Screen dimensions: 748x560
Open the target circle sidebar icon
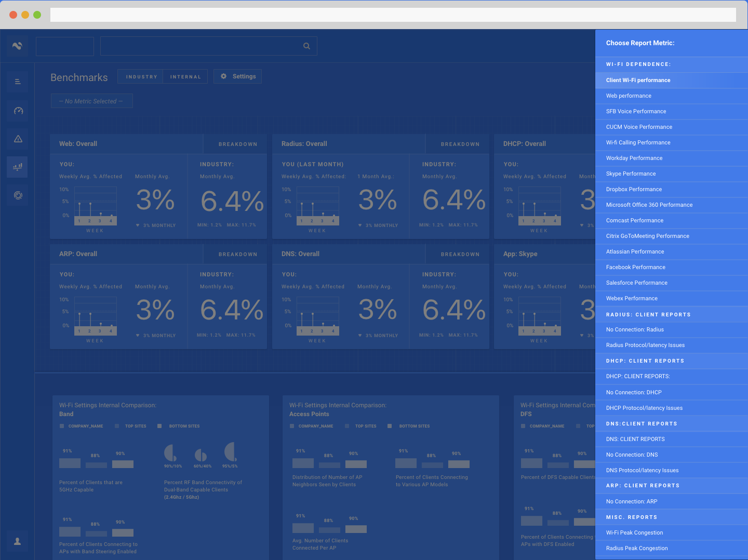[18, 195]
